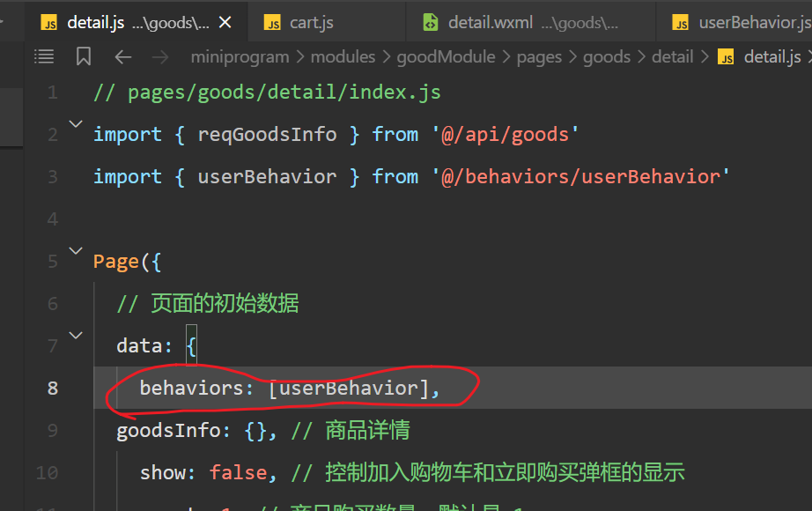Click the JS file icon in breadcrumb
Viewport: 812px width, 511px height.
point(726,57)
